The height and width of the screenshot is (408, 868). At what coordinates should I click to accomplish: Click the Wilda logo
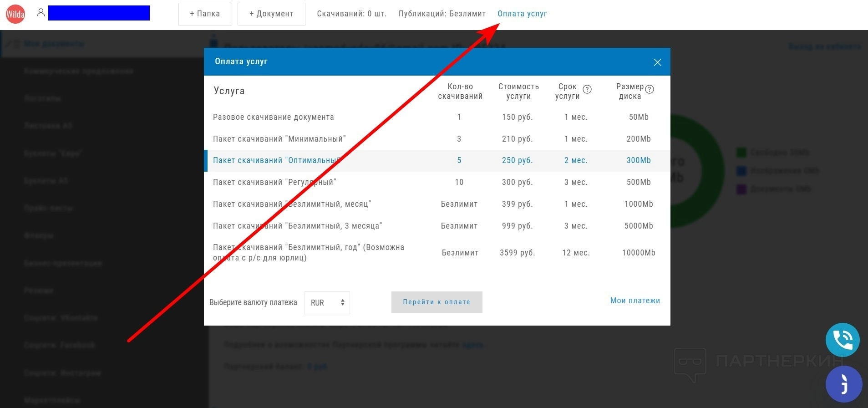(x=15, y=14)
